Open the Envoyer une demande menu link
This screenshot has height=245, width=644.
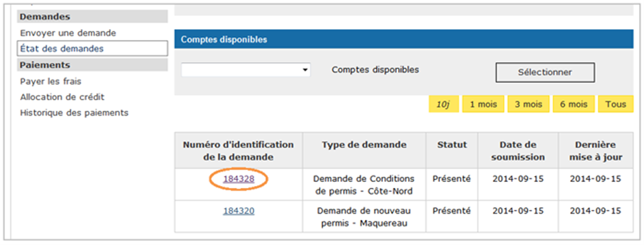coord(68,33)
